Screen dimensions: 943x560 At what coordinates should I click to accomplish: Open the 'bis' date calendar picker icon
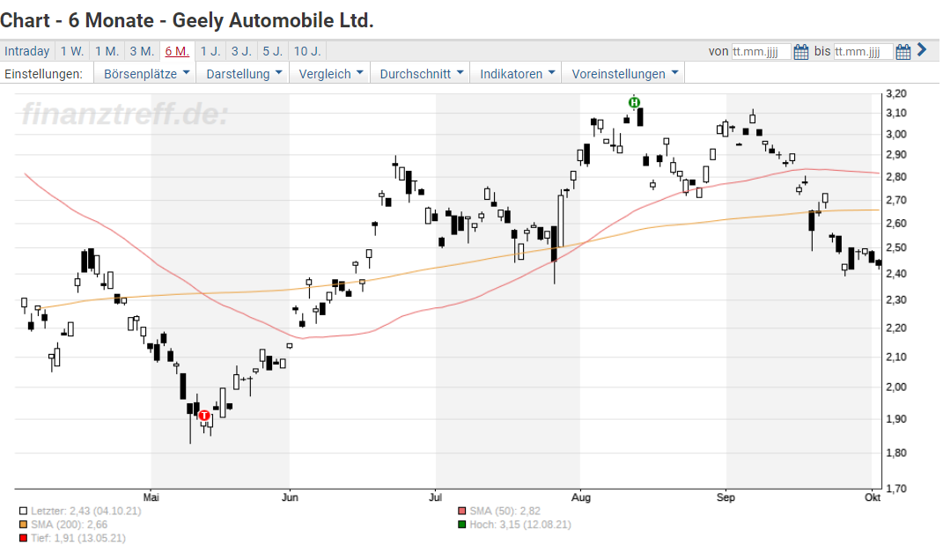(x=902, y=52)
